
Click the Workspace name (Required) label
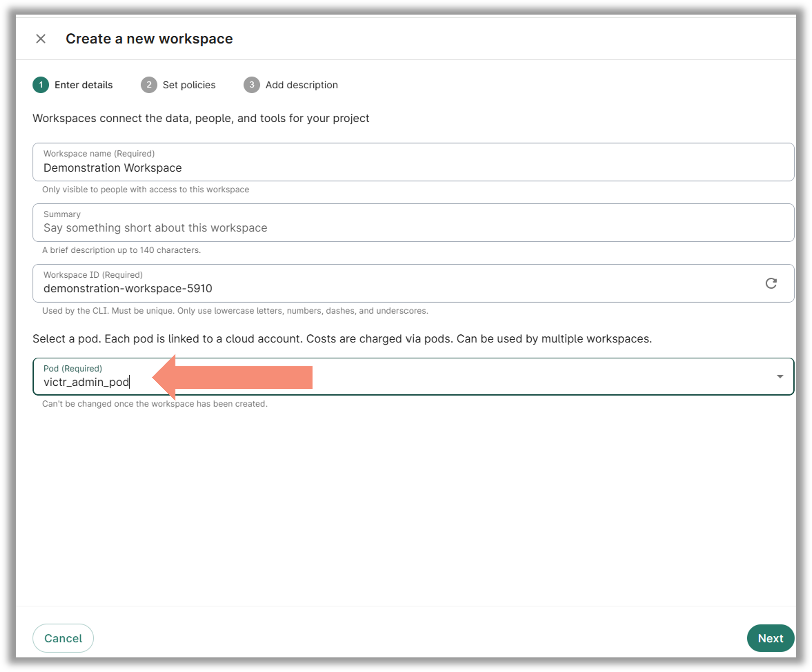[x=99, y=154]
